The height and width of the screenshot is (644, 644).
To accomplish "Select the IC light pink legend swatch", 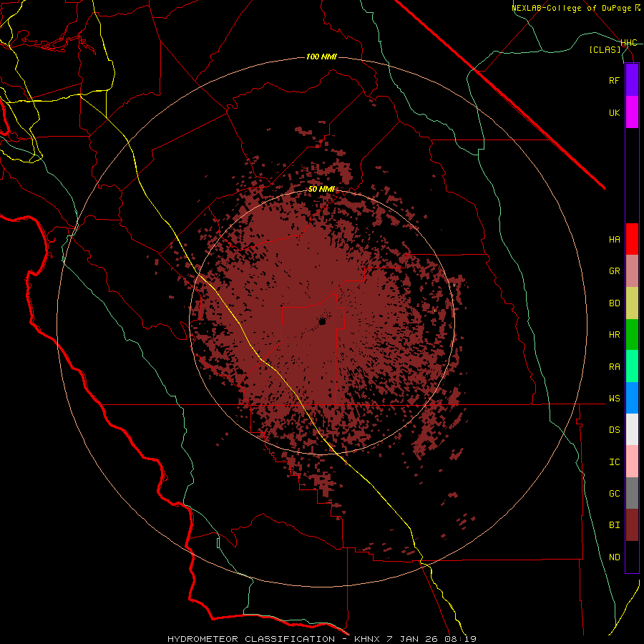I will point(632,462).
